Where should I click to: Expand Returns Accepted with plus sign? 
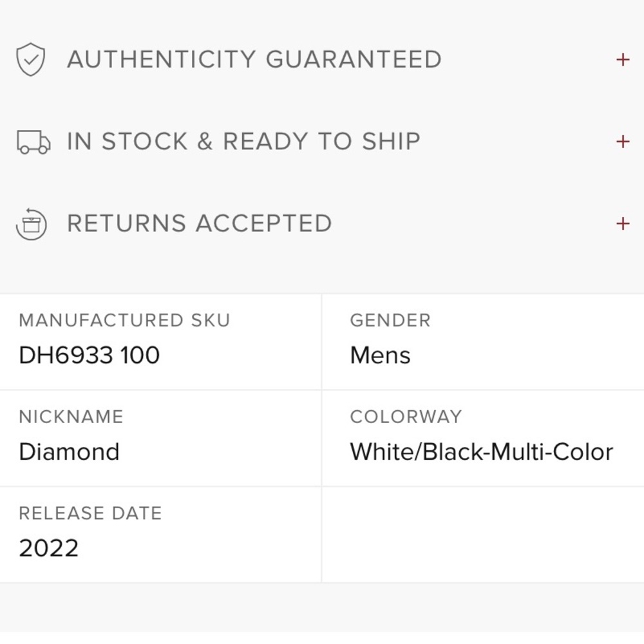point(623,224)
